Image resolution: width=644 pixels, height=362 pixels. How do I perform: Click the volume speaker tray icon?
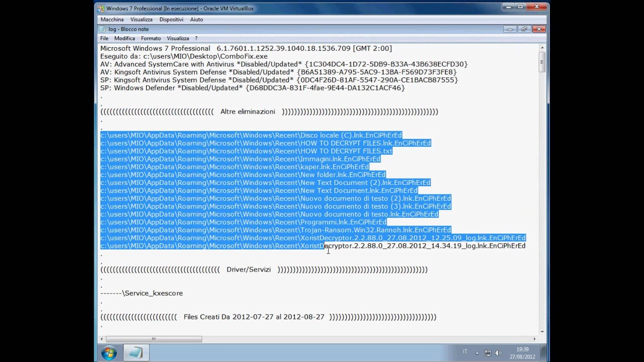[x=499, y=353]
